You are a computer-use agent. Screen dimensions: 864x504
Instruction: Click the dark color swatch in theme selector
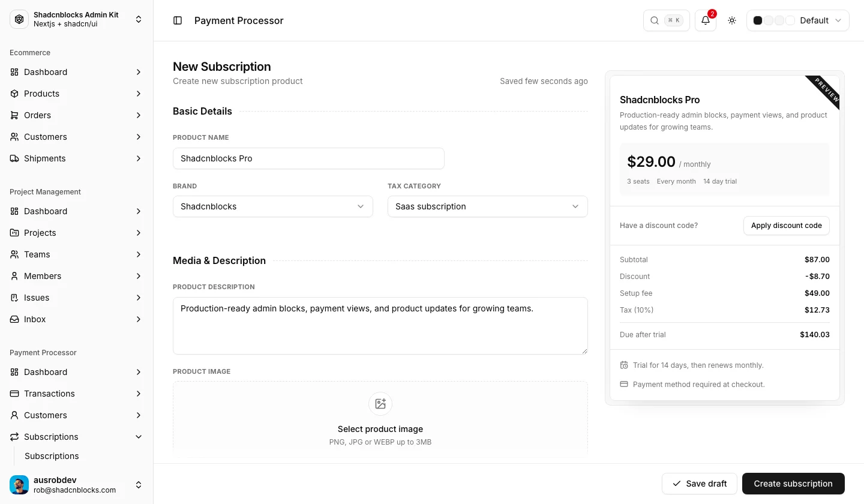pyautogui.click(x=758, y=20)
